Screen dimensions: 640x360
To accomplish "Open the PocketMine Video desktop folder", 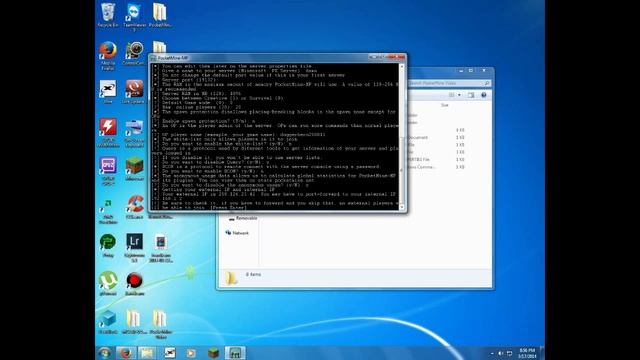I will point(160,324).
